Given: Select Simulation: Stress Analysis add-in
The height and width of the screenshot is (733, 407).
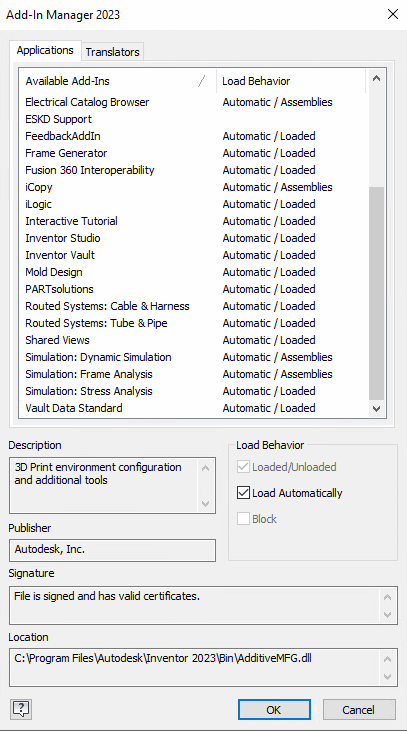Looking at the screenshot, I should [x=194, y=391].
